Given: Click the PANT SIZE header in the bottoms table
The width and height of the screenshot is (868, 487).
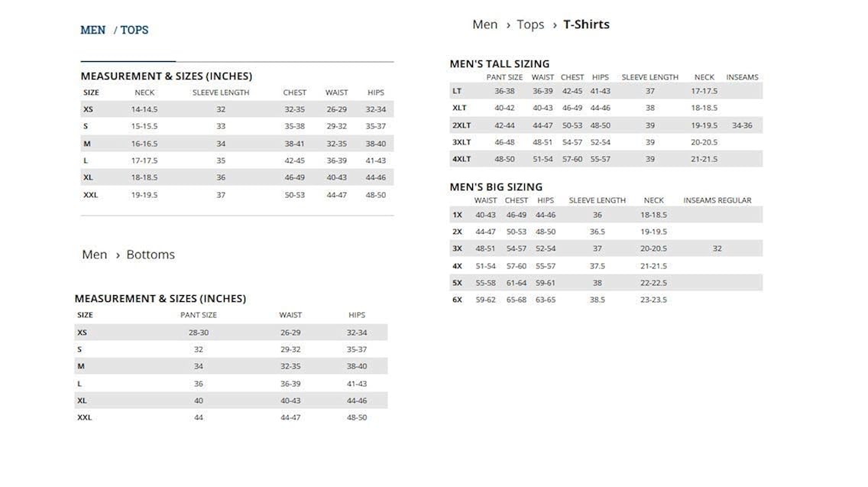Looking at the screenshot, I should pos(199,315).
